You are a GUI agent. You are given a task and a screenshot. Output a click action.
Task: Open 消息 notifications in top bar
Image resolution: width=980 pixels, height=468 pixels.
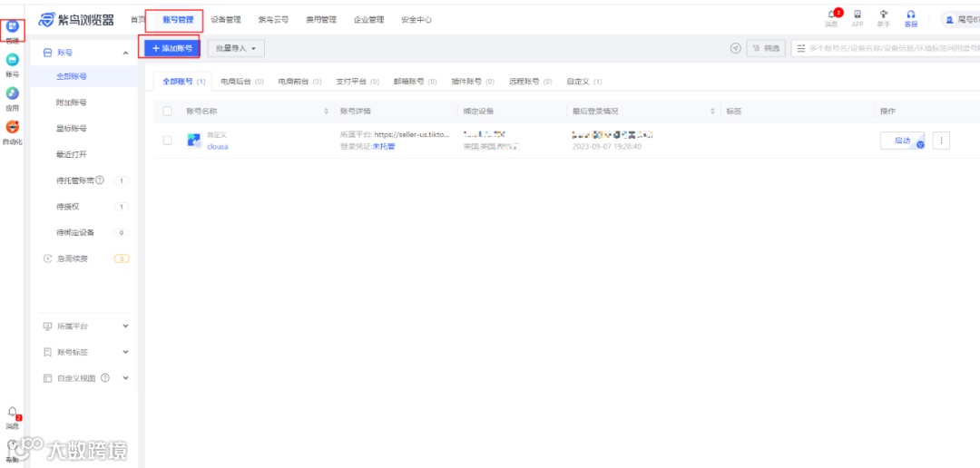click(x=831, y=18)
